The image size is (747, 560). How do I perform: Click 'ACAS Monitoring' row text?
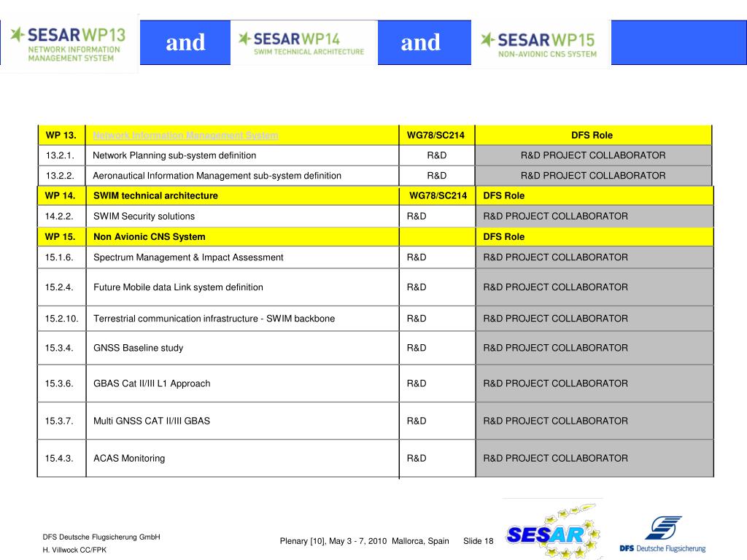pyautogui.click(x=129, y=458)
